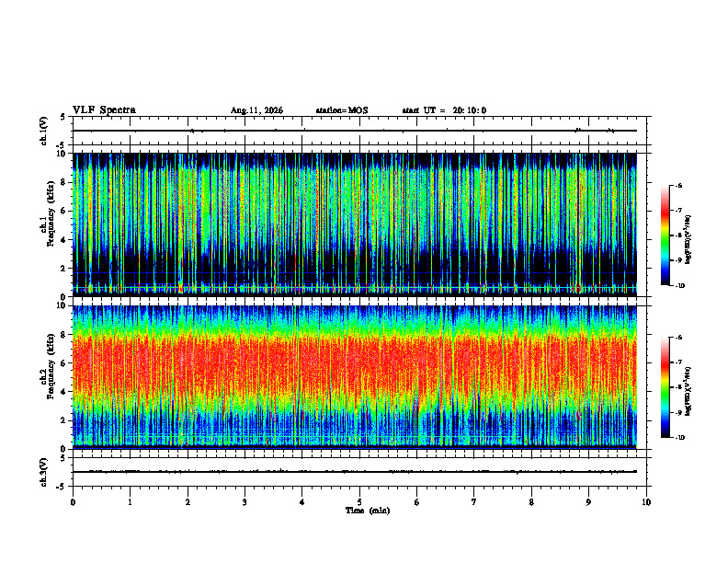Image resolution: width=728 pixels, height=563 pixels.
Task: Click time axis tick label '1'
Action: click(130, 502)
